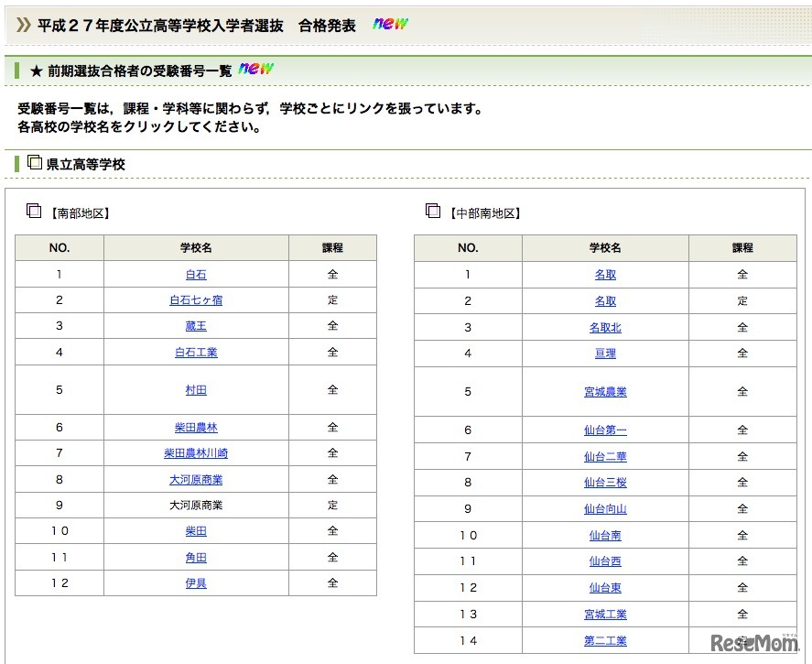Open the 仙台二華 school link

coord(605,457)
